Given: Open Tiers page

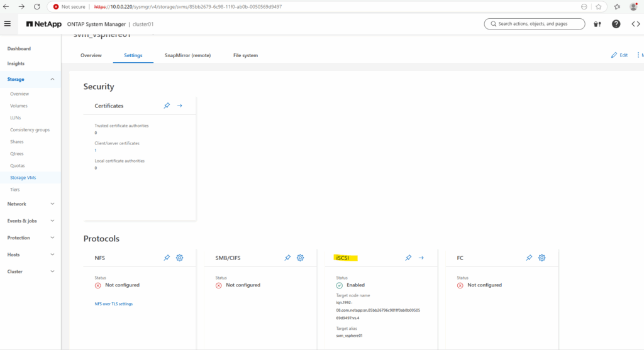Looking at the screenshot, I should coord(15,190).
